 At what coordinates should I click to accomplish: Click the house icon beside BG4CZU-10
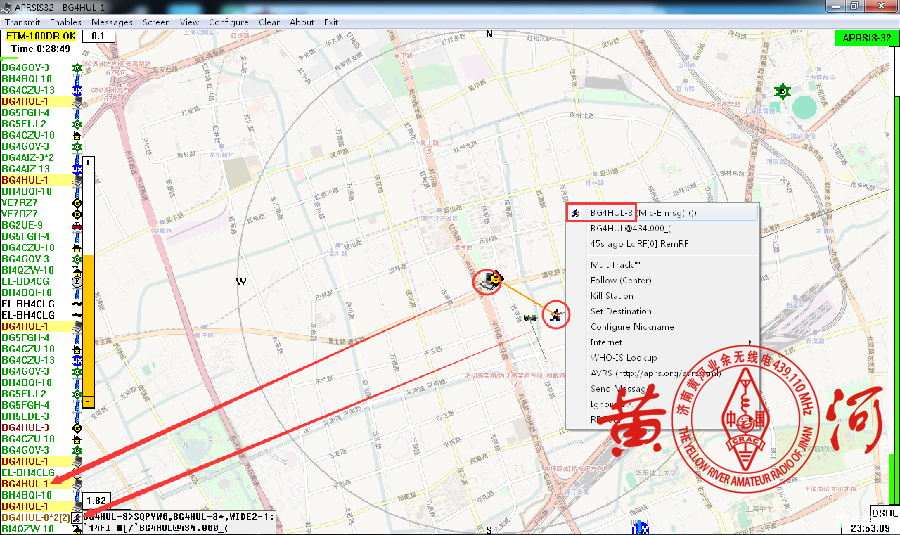pos(77,135)
